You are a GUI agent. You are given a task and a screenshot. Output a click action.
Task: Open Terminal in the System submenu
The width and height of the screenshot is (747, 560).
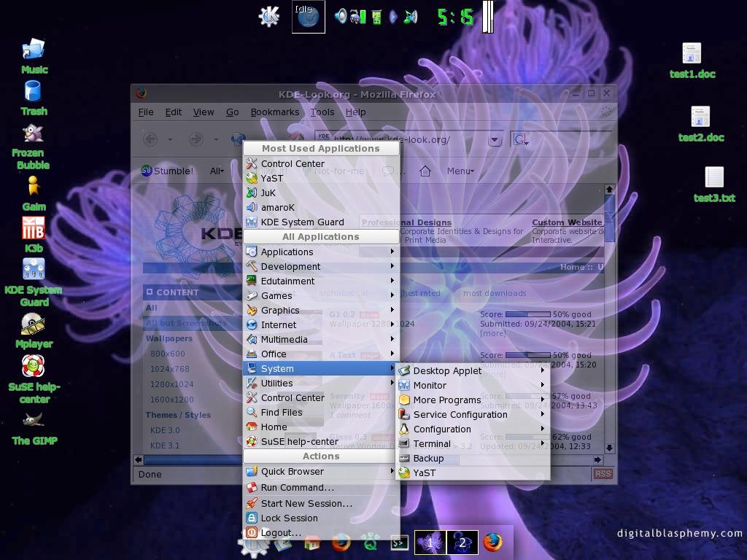click(x=473, y=444)
